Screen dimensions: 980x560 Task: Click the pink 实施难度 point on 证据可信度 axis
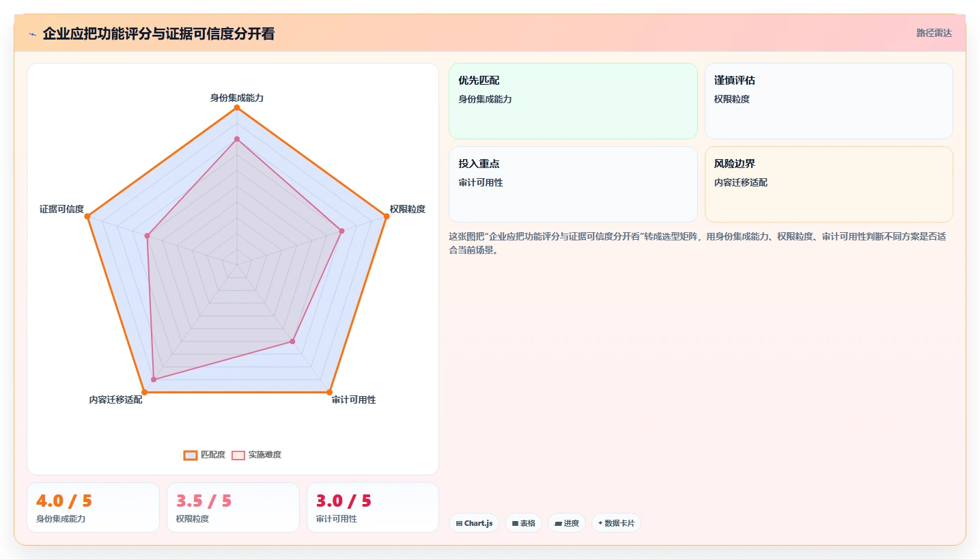point(148,236)
